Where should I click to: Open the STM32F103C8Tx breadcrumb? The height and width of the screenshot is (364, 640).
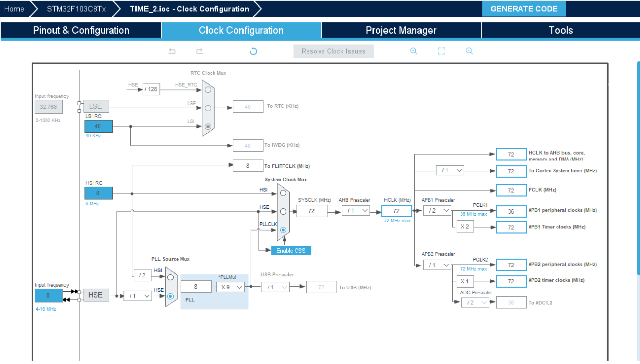76,9
